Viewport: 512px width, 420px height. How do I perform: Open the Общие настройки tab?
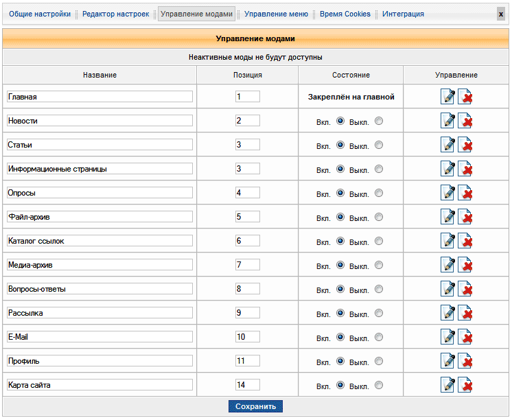click(x=40, y=14)
